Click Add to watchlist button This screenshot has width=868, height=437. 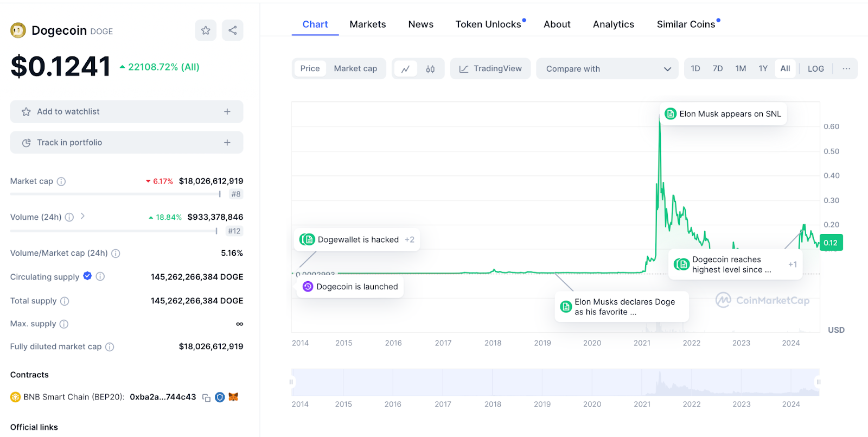pyautogui.click(x=126, y=112)
